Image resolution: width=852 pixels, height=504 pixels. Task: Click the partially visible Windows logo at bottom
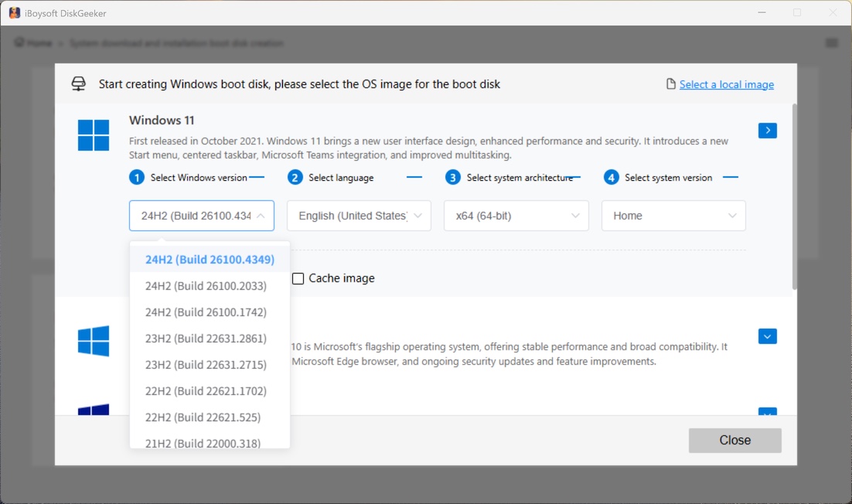coord(93,410)
